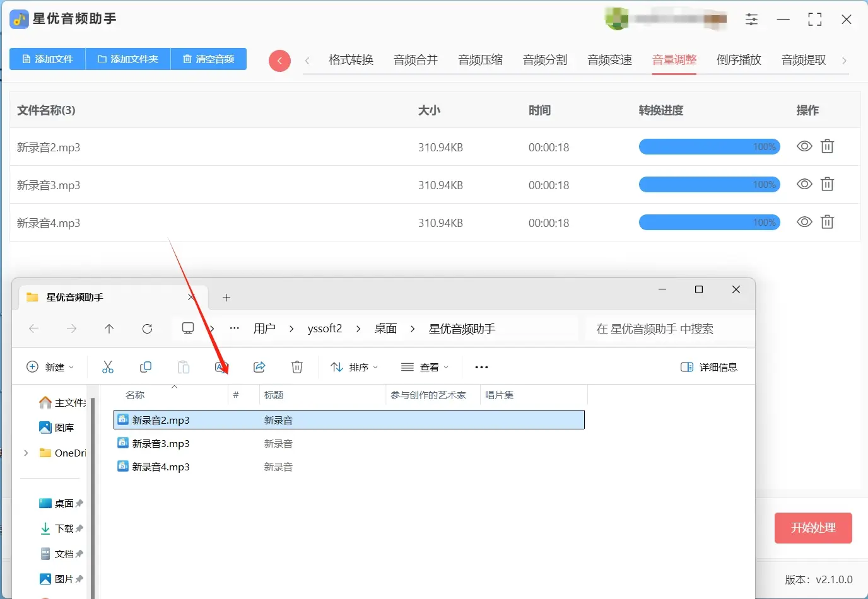Preview 新录音4.mp3 using the eye icon
The height and width of the screenshot is (599, 868).
(804, 222)
